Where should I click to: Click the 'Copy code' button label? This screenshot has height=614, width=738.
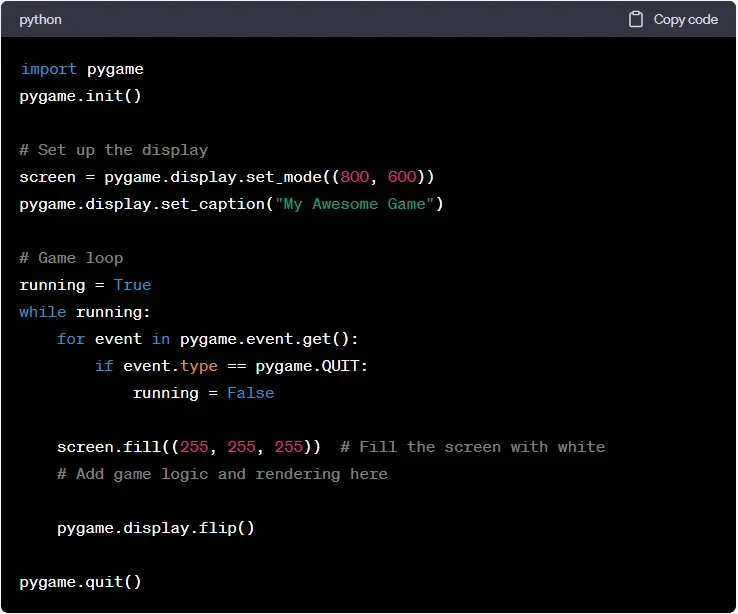685,19
